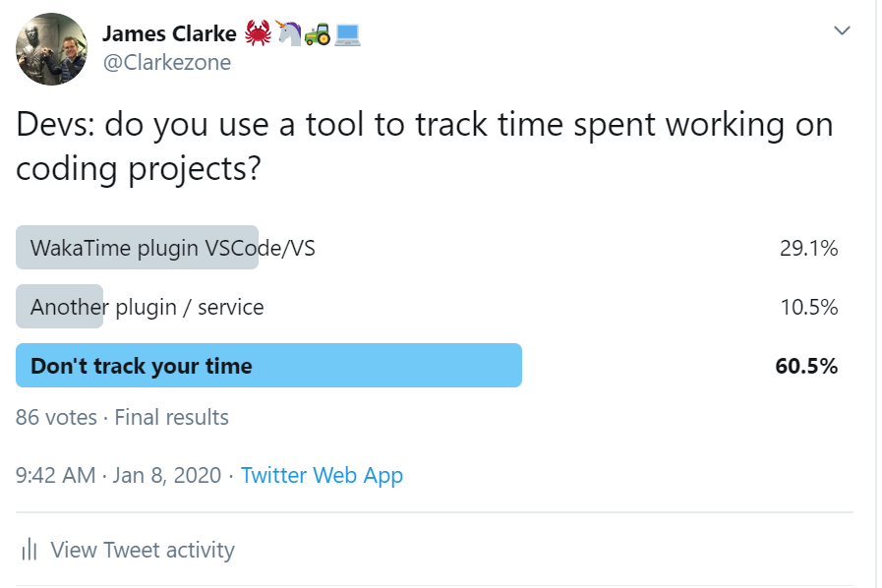Click the tractor emoji in the username
The image size is (882, 588).
(x=317, y=32)
